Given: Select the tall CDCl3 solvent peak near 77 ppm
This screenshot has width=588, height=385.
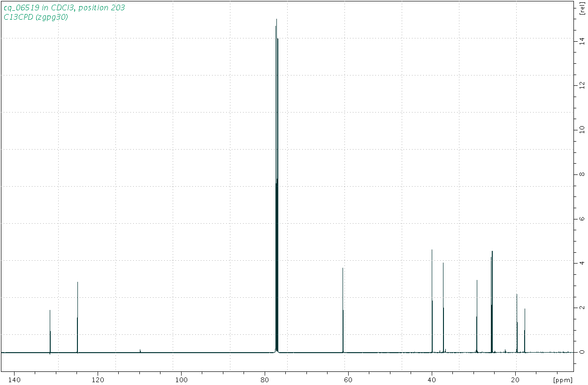Looking at the screenshot, I should click(x=277, y=185).
